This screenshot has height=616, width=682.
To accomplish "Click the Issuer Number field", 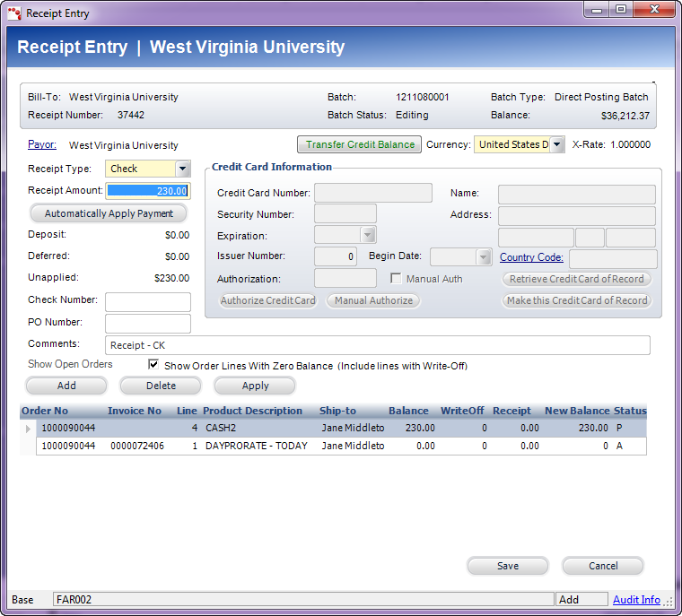I will tap(336, 256).
